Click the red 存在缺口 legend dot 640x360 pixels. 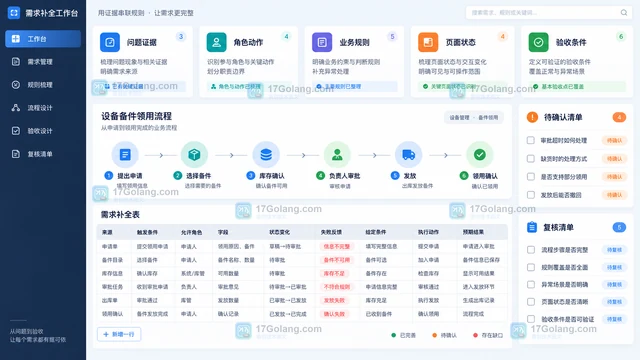475,335
